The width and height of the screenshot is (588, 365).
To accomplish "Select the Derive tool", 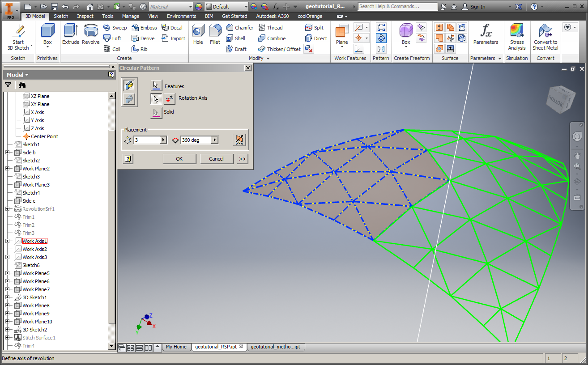I will point(143,38).
